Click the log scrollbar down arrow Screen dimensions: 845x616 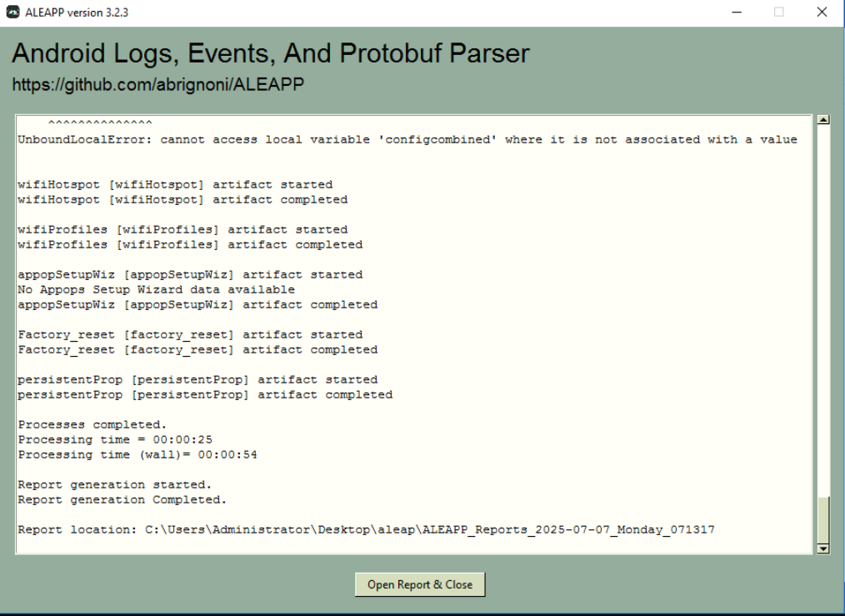click(x=822, y=548)
